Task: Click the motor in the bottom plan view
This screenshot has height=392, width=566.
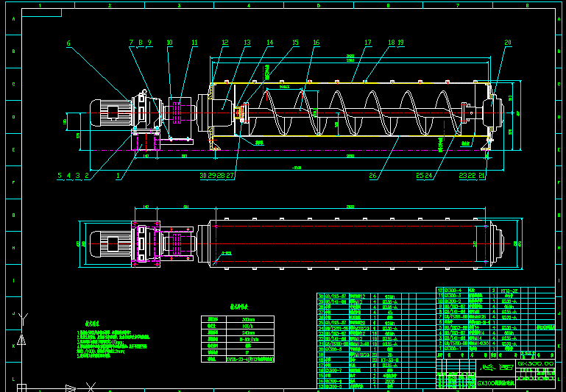Action: pos(111,244)
